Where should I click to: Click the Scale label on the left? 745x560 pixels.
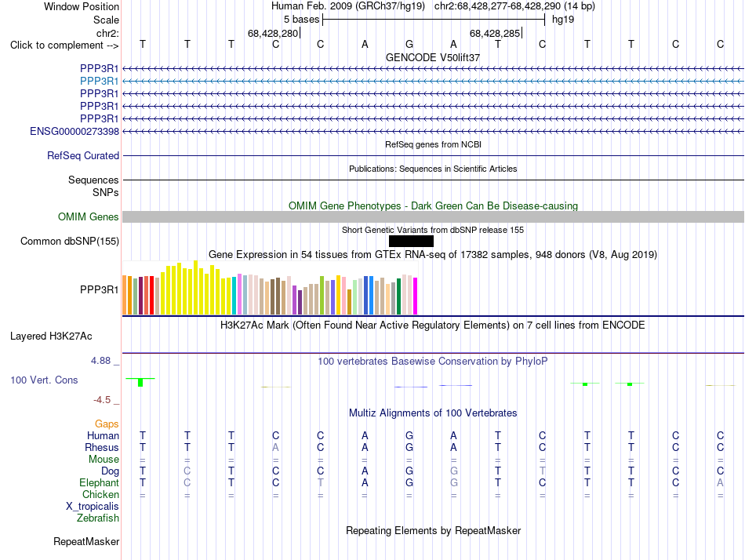[106, 20]
